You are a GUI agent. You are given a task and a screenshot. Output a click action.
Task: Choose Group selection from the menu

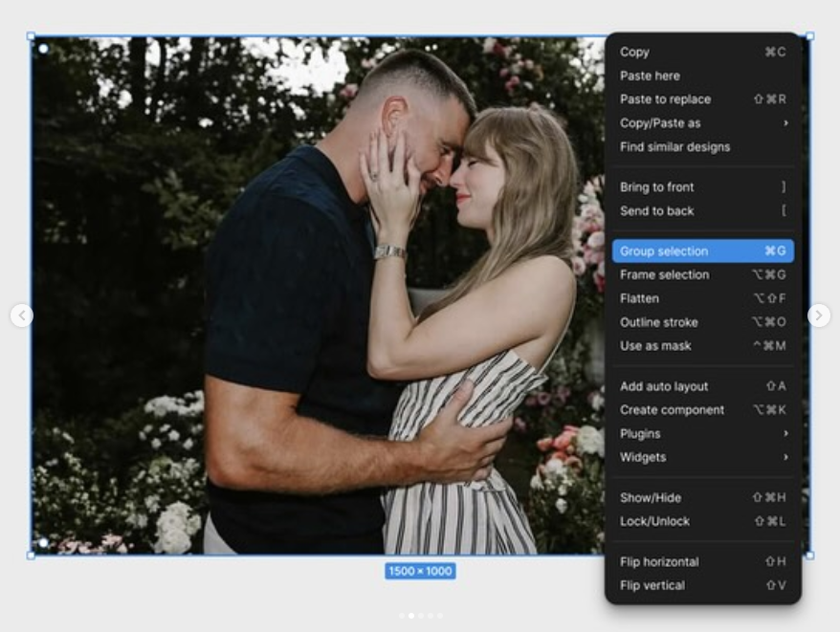[x=702, y=251]
